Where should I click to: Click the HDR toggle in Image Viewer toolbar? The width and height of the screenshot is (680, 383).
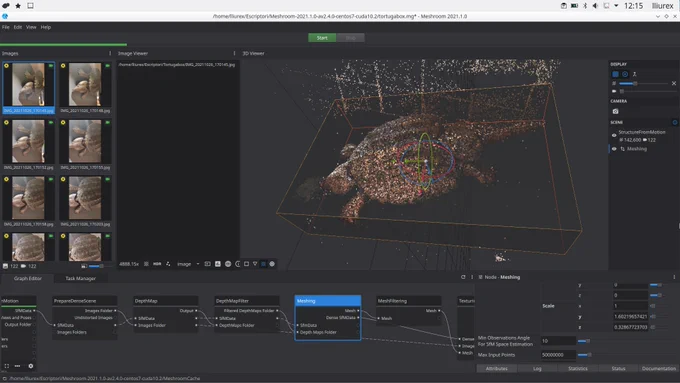[x=157, y=264]
